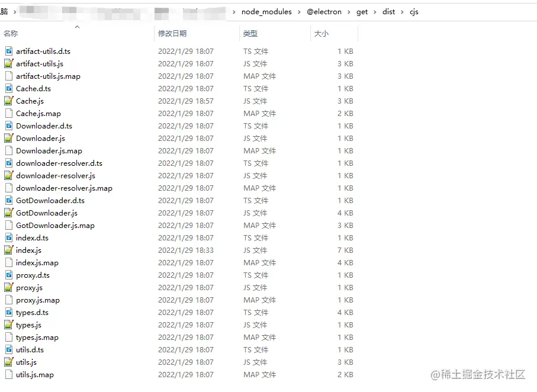This screenshot has width=537, height=392.
Task: Select the cjs breadcrumb segment
Action: pos(414,12)
